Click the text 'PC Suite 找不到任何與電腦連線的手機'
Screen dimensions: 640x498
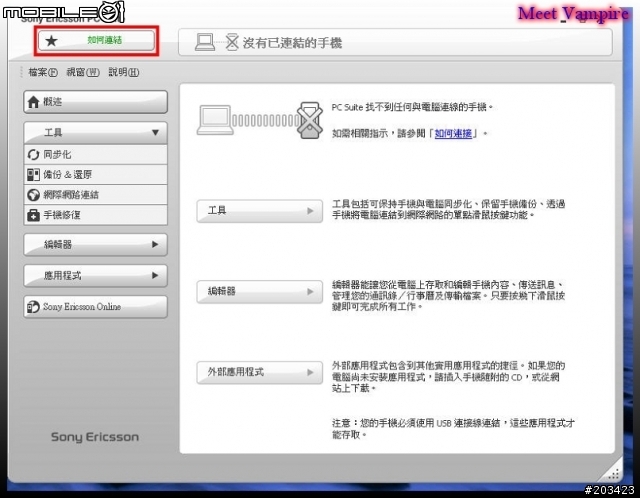coord(412,107)
